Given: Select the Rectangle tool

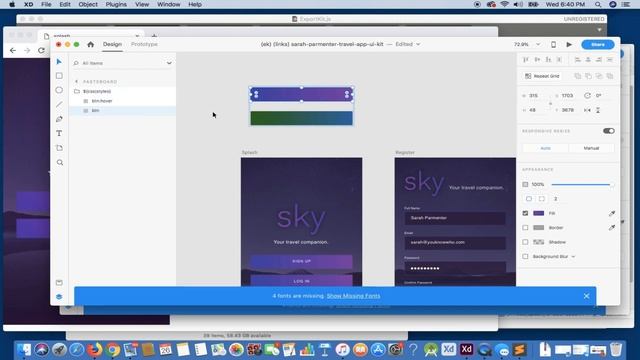Looking at the screenshot, I should [59, 76].
